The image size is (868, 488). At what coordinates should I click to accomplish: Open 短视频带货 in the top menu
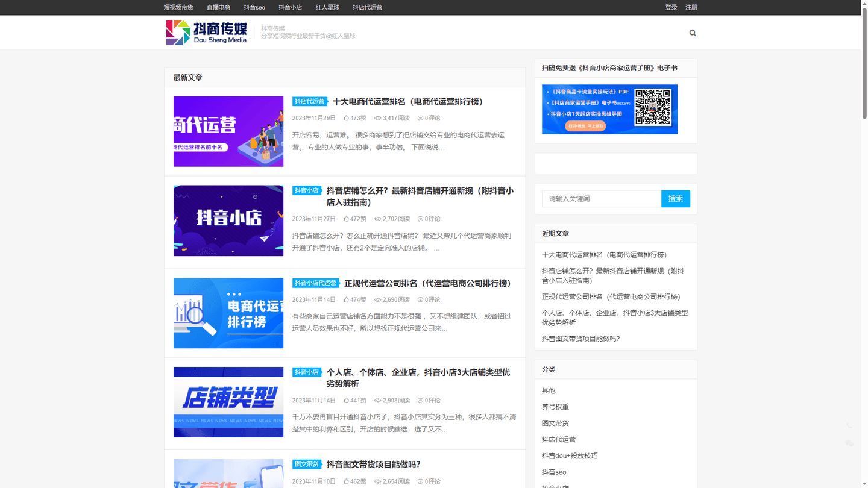[178, 7]
